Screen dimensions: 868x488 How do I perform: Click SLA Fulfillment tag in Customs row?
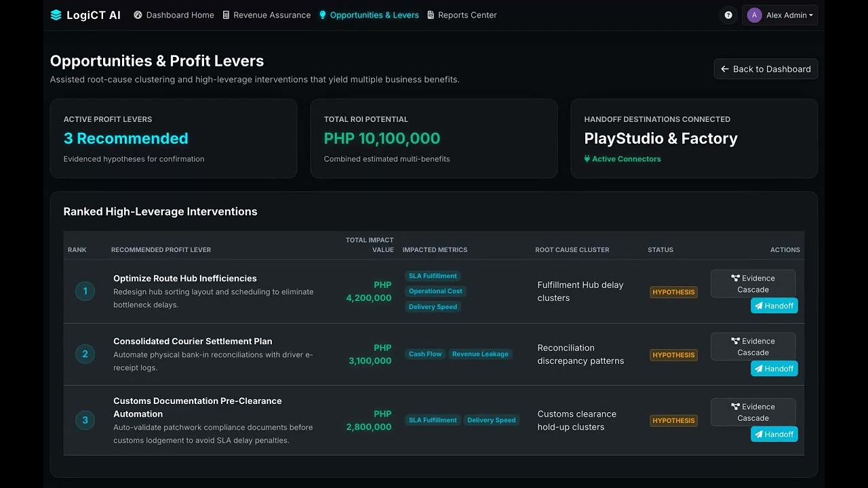[x=433, y=420]
